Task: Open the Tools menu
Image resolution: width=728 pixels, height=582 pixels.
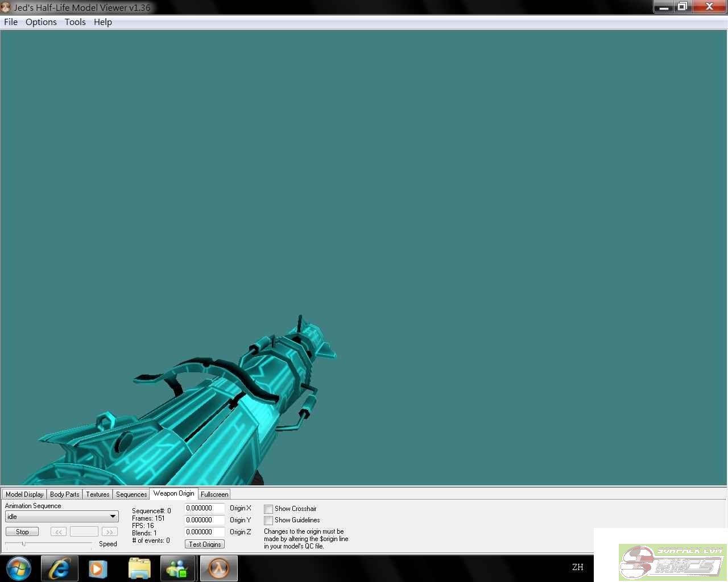Action: click(75, 22)
